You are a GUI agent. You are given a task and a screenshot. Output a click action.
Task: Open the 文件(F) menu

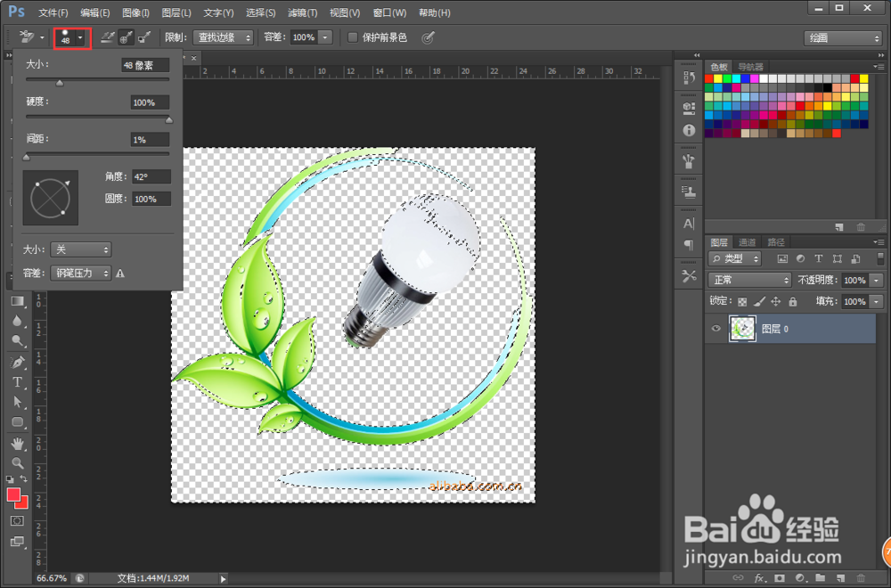pos(53,12)
